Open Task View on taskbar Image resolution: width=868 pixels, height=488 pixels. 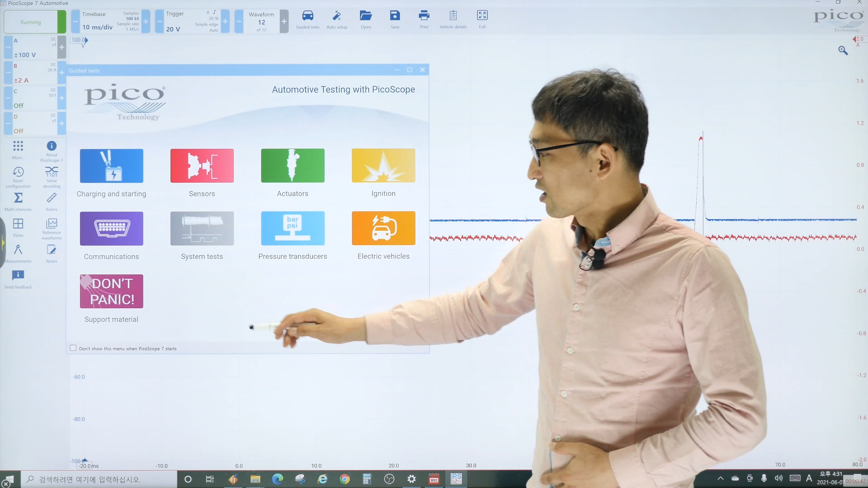click(x=210, y=479)
